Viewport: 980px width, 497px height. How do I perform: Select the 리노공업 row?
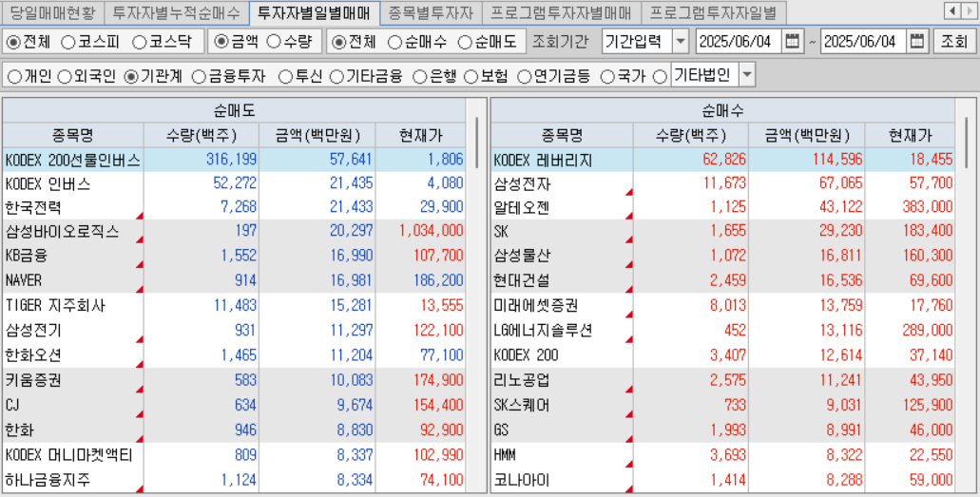(x=723, y=380)
